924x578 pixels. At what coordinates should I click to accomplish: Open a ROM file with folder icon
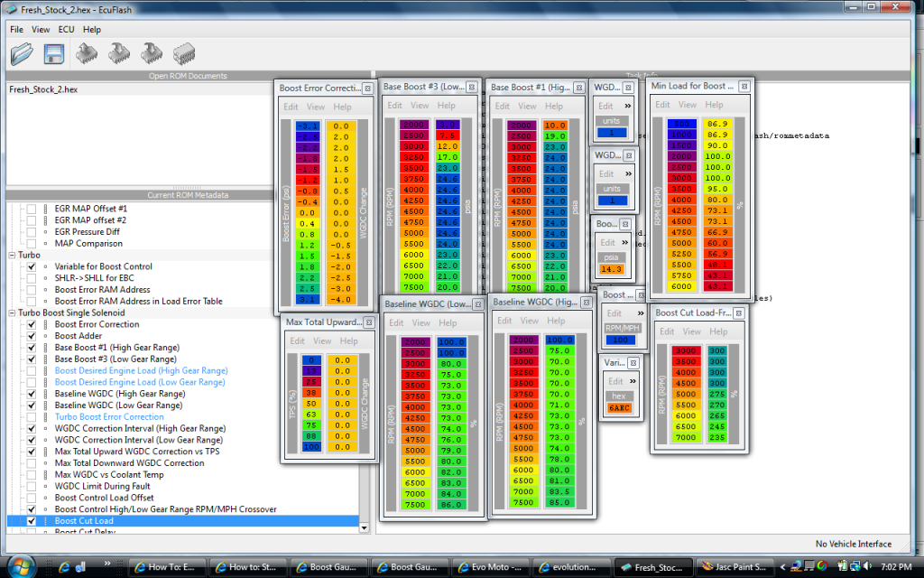(22, 53)
